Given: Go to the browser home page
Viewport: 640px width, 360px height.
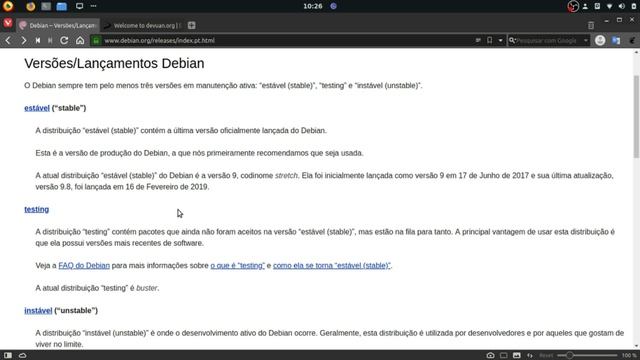Looking at the screenshot, I should coord(80,40).
